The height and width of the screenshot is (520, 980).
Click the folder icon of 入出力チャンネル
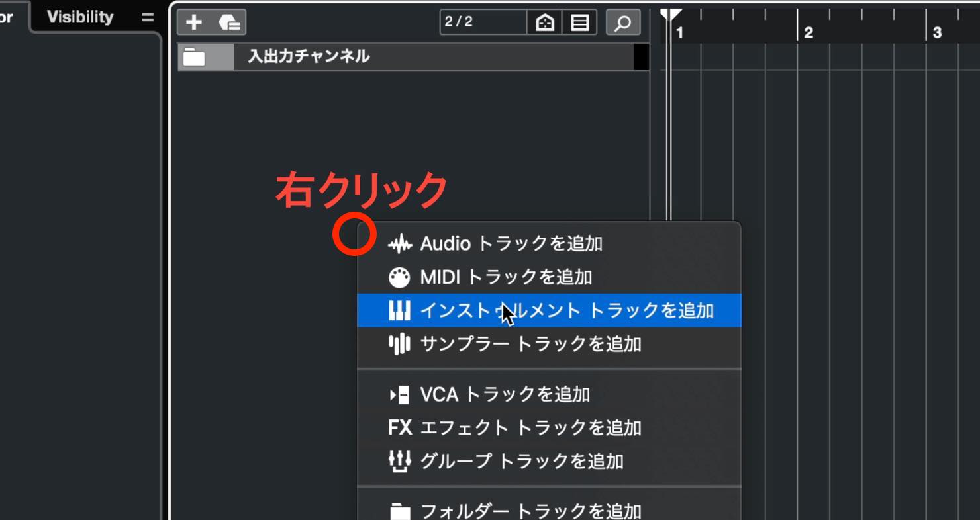(x=194, y=57)
